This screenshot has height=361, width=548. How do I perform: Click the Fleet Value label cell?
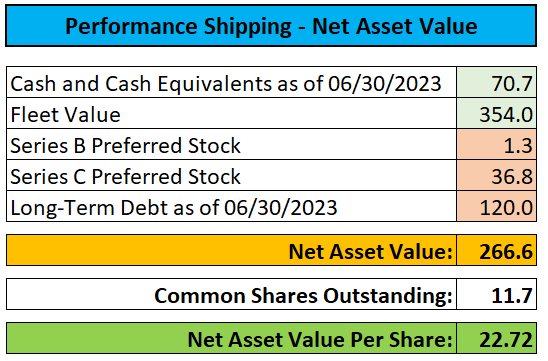pyautogui.click(x=231, y=113)
